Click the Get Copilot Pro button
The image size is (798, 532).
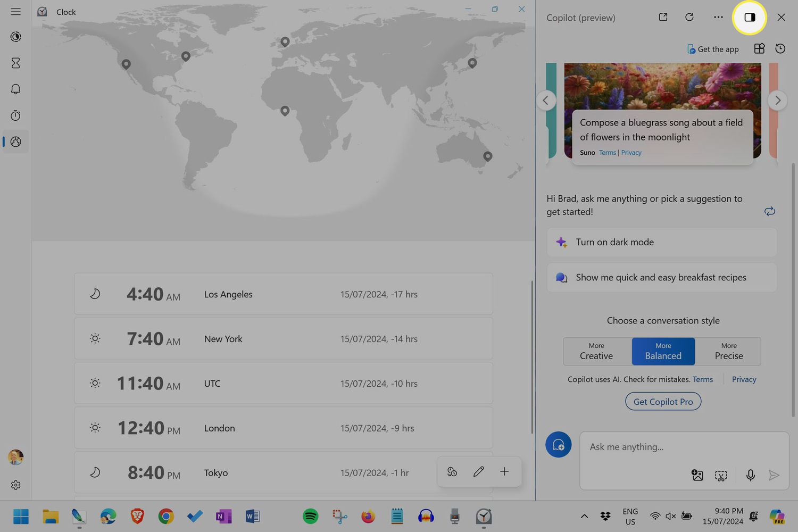[x=663, y=402]
